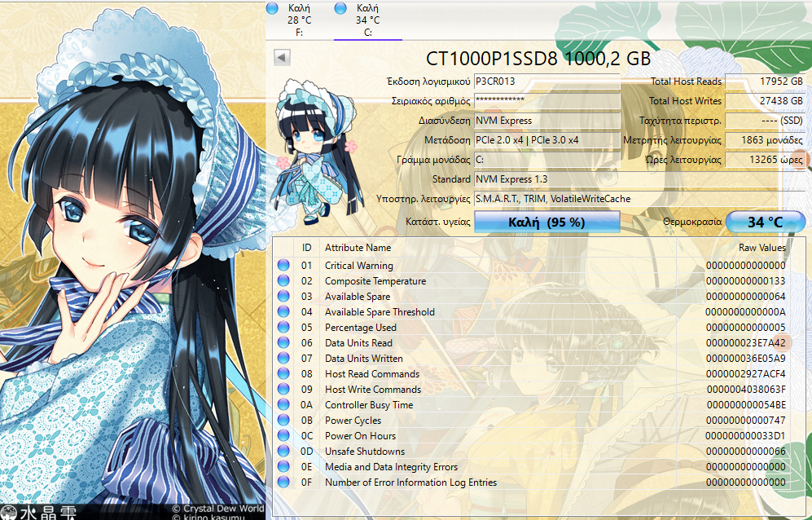Image resolution: width=812 pixels, height=520 pixels.
Task: Click status orb of Data Units Read row
Action: pos(283,342)
